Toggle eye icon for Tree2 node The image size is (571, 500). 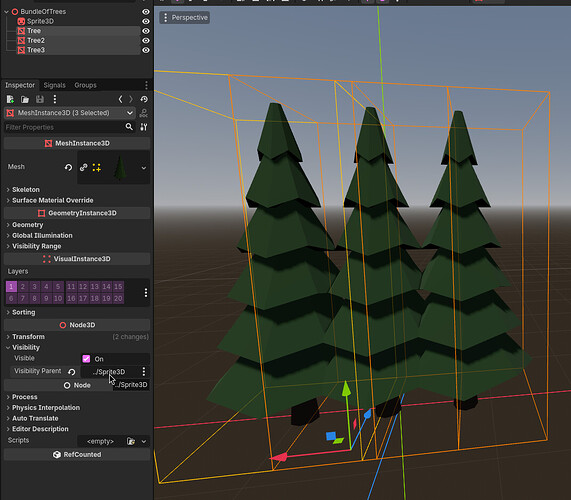pos(146,40)
